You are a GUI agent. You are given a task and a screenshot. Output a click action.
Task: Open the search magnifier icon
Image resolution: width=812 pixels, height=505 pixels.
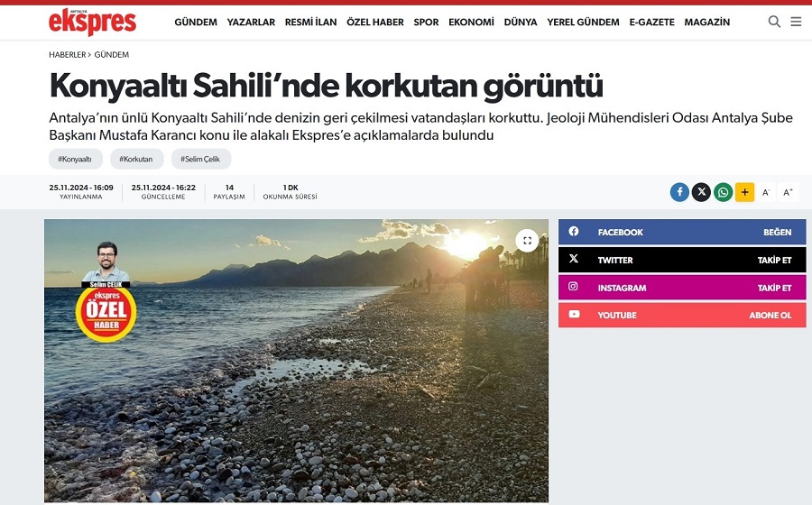click(x=774, y=22)
